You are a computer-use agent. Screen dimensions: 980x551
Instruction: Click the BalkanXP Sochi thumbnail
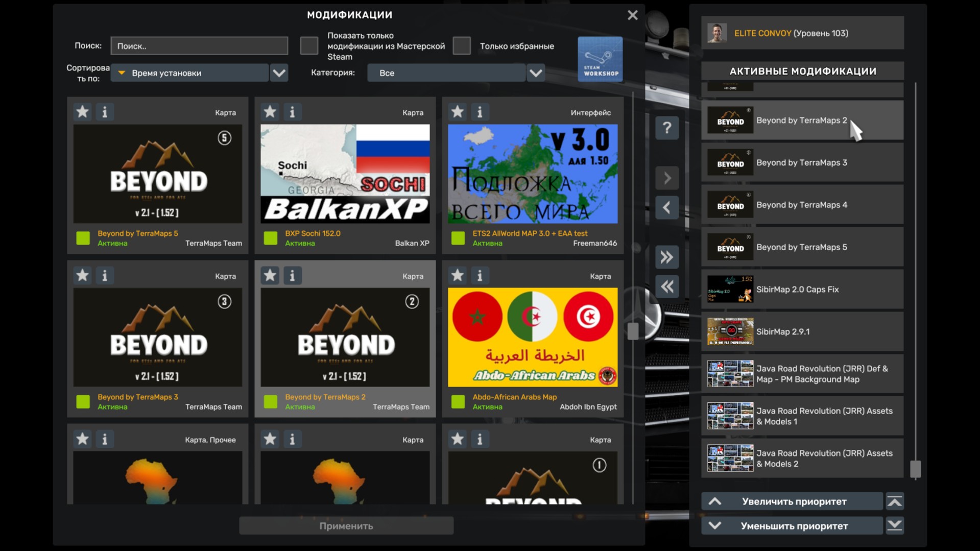[x=345, y=174]
